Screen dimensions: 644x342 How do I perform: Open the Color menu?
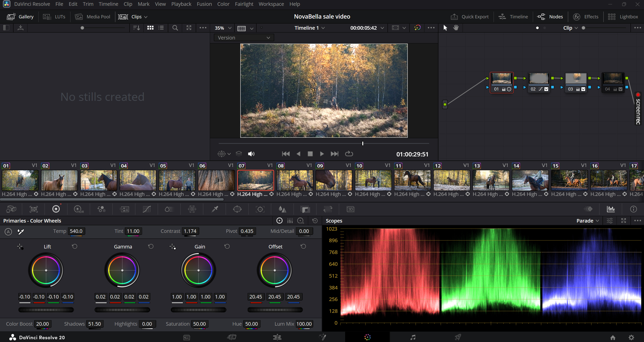click(223, 4)
